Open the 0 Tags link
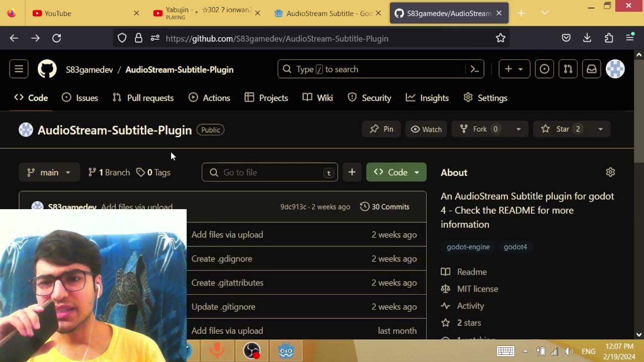The image size is (644, 362). (153, 172)
